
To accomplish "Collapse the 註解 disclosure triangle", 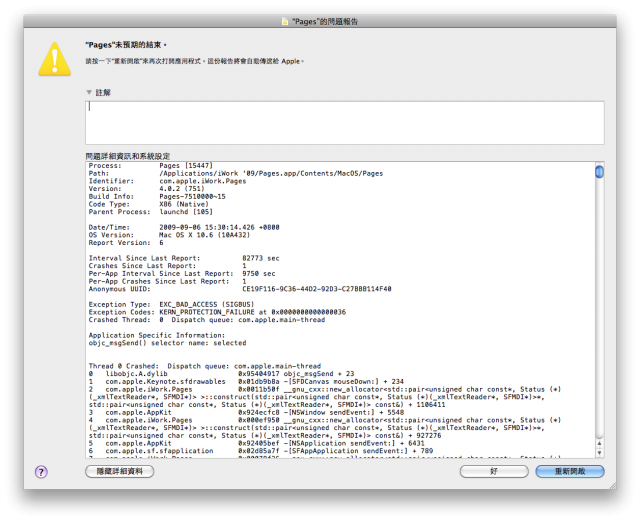I will click(89, 92).
